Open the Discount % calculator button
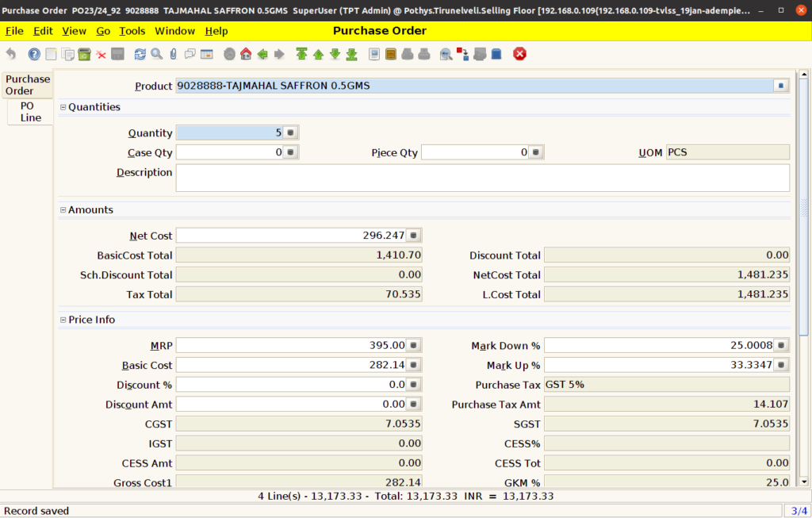 click(413, 385)
